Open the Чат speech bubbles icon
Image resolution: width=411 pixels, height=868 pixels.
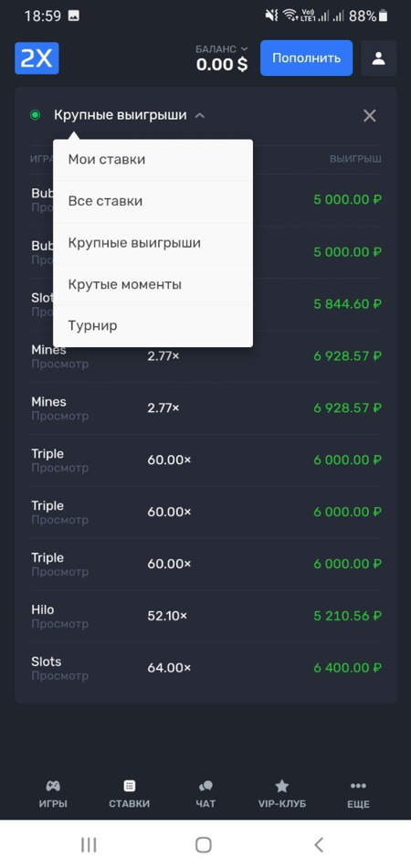(x=205, y=786)
